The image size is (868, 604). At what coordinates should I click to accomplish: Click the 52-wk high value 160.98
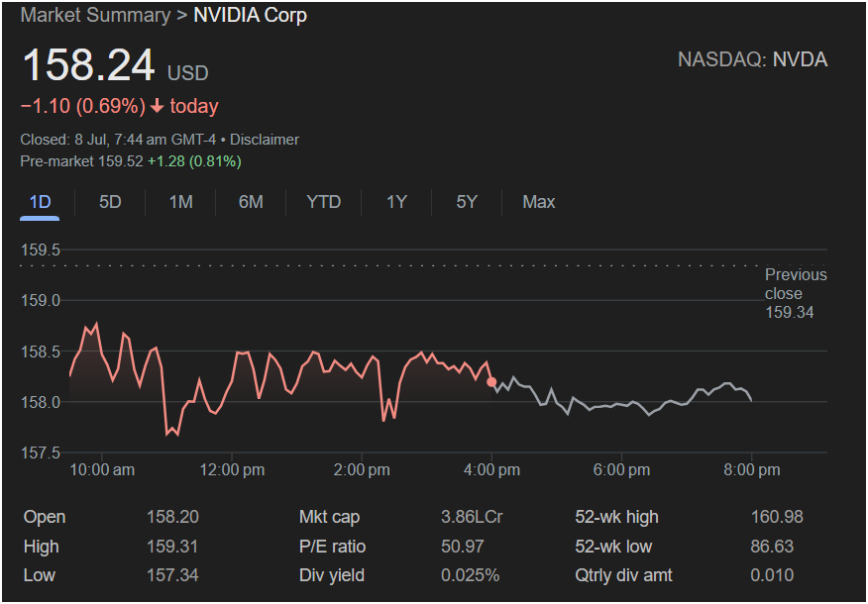pos(777,517)
